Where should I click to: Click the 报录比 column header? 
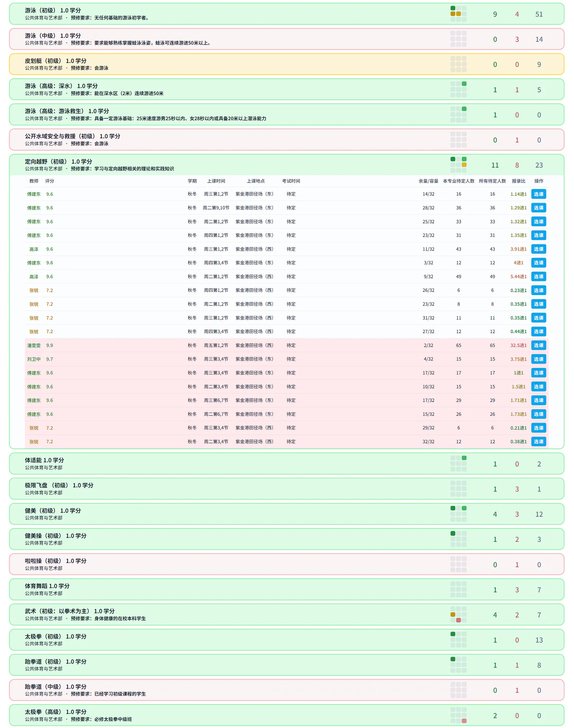[x=519, y=181]
